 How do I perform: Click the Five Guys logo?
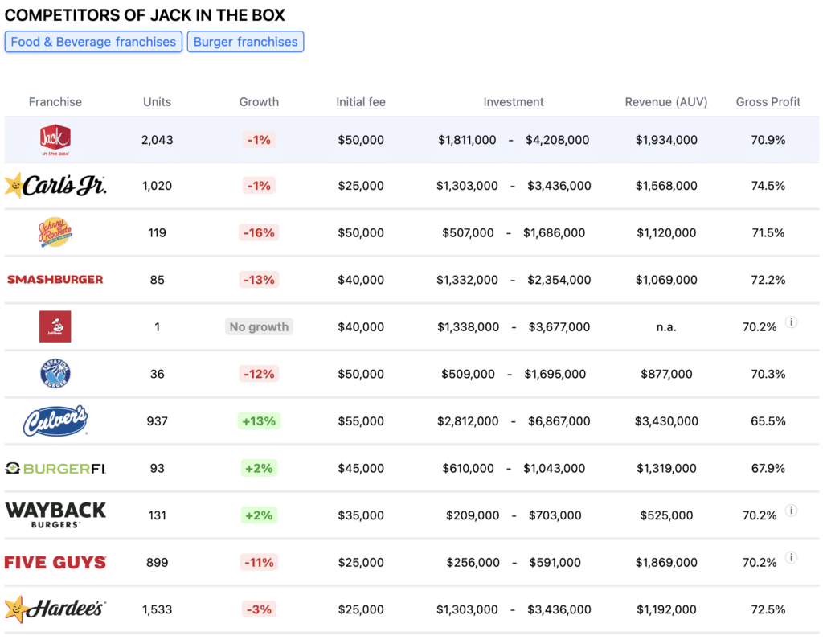(55, 562)
